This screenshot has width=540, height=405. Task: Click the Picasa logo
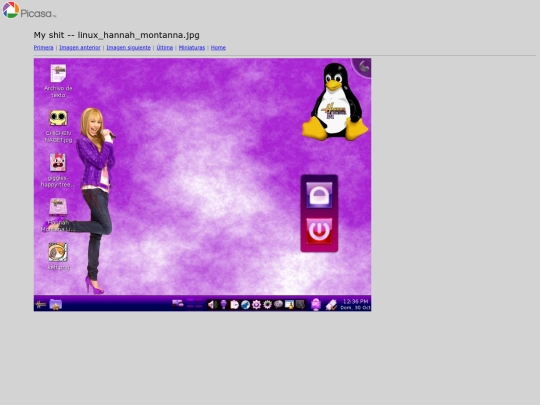tap(29, 10)
